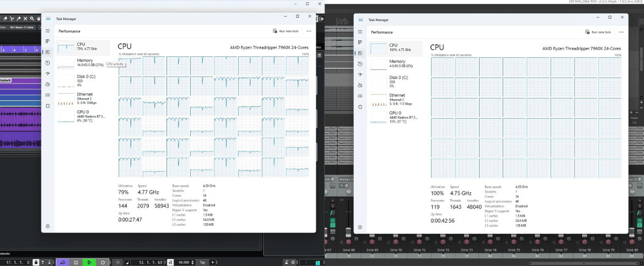Click Run new task in right Task Manager
The height and width of the screenshot is (266, 644).
click(x=598, y=32)
